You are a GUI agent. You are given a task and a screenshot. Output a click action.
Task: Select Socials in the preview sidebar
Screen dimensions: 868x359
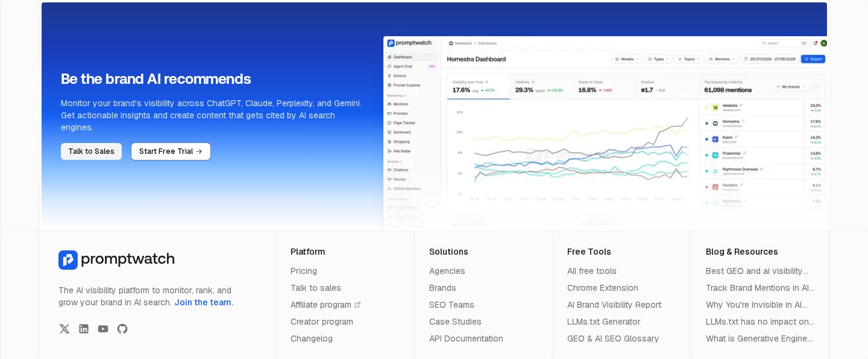(412, 179)
